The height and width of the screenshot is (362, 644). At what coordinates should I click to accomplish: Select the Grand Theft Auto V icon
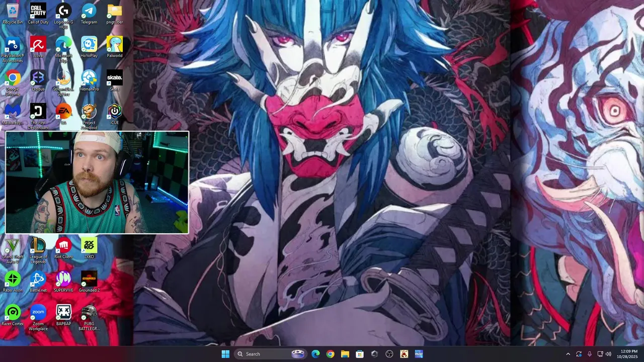click(x=13, y=251)
